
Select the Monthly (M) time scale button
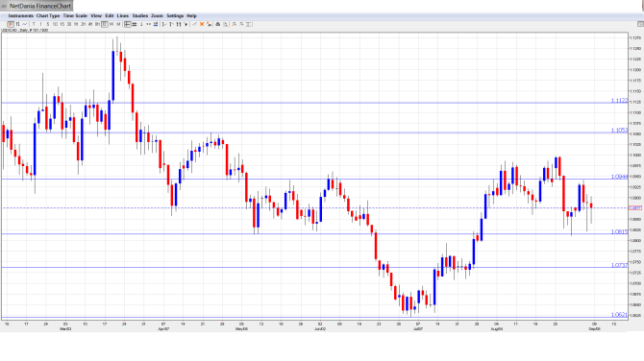pyautogui.click(x=118, y=24)
